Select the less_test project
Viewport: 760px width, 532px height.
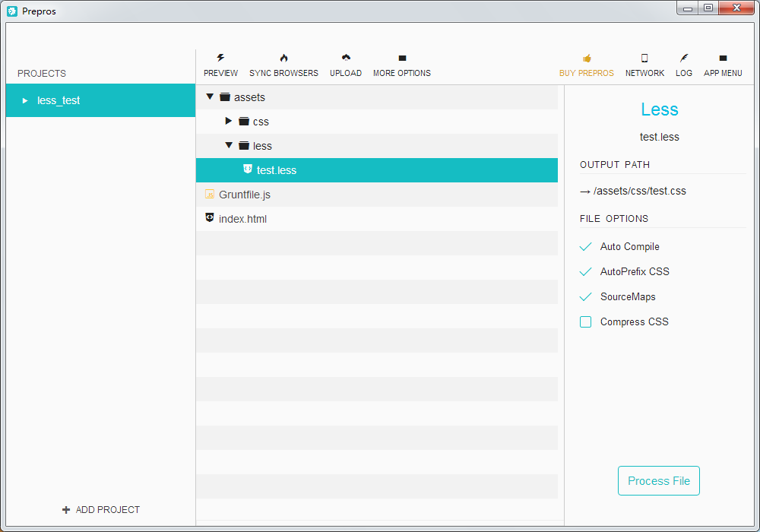pos(100,100)
